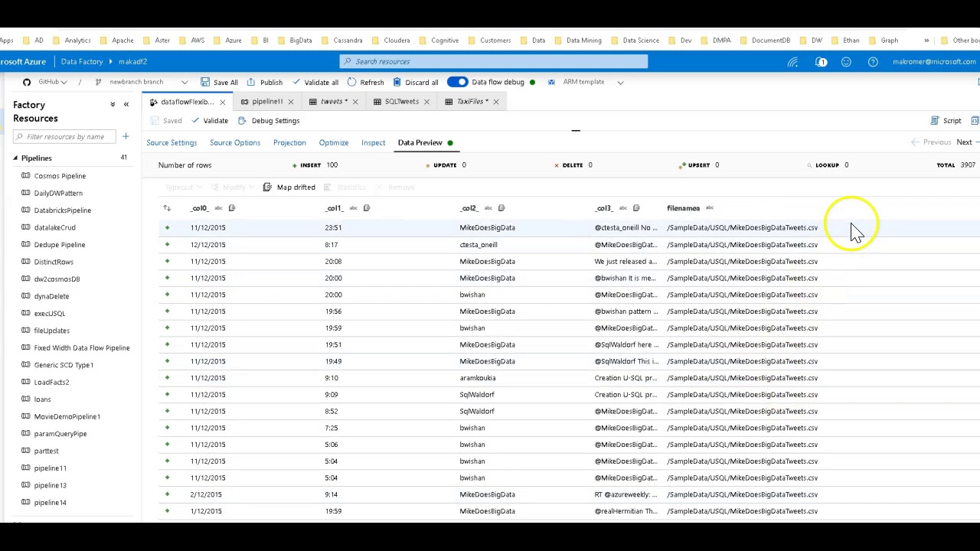Open the newbranch branch dropdown
The width and height of the screenshot is (980, 551).
pyautogui.click(x=142, y=82)
